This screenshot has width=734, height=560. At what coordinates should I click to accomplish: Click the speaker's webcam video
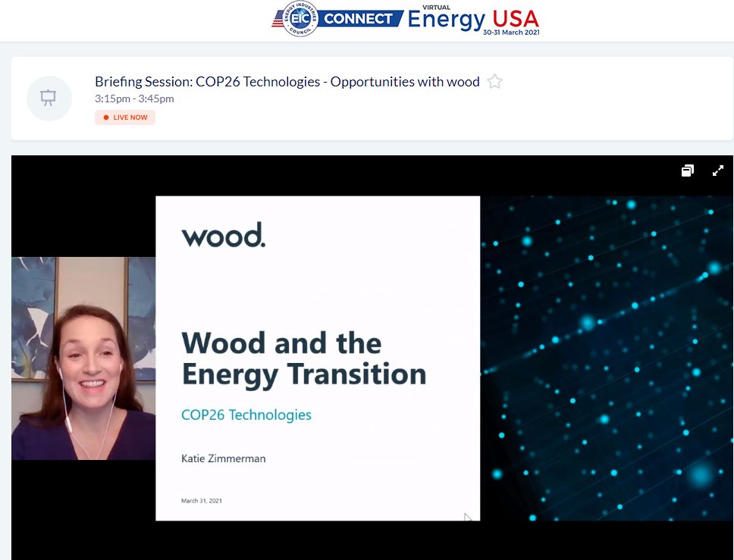pyautogui.click(x=83, y=358)
